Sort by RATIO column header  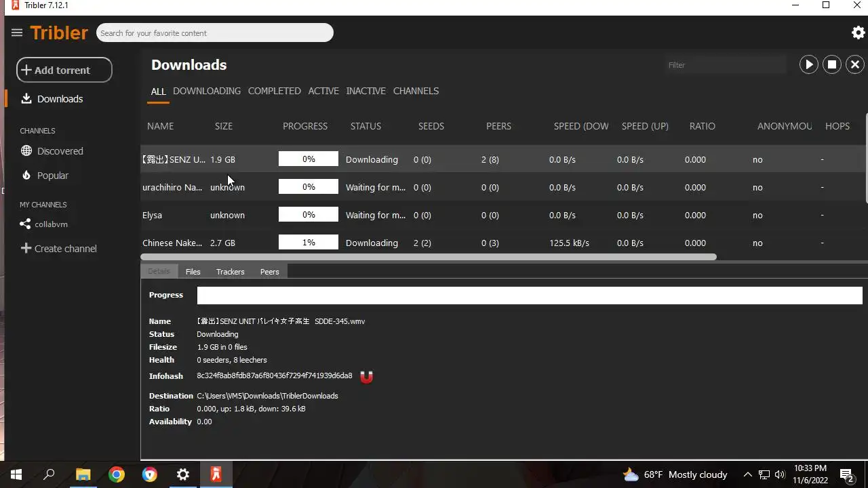[x=703, y=126]
